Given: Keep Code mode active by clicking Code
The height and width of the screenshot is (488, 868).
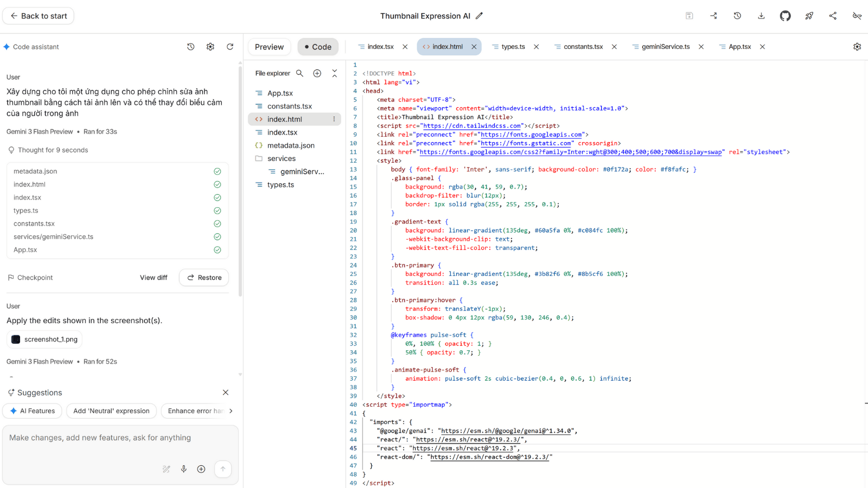Looking at the screenshot, I should tap(318, 47).
